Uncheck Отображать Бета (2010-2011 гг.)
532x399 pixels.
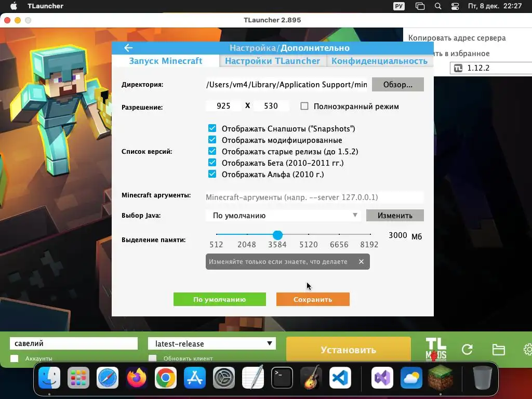click(212, 163)
